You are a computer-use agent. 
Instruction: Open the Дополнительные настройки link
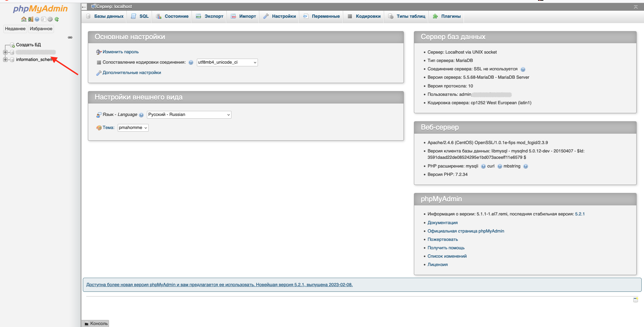point(132,73)
